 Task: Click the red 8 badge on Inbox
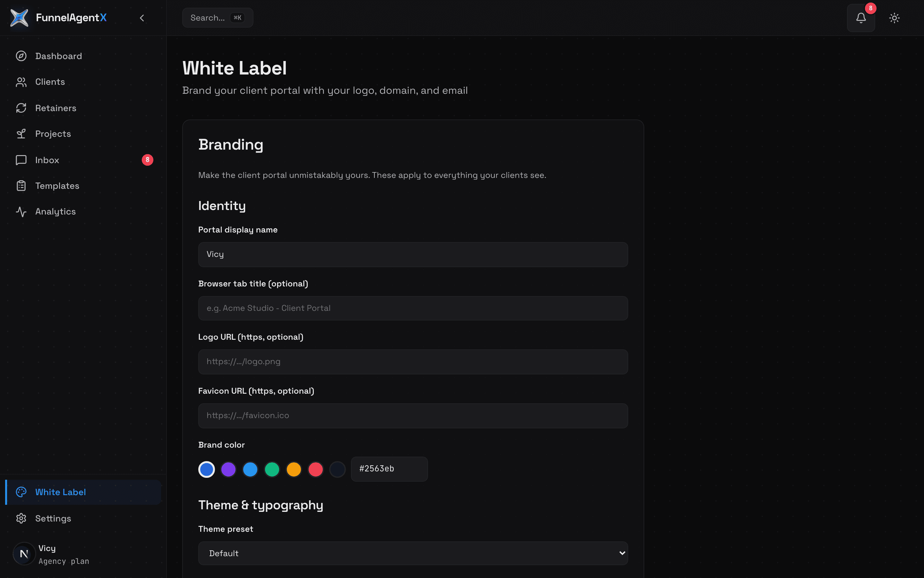pos(147,160)
